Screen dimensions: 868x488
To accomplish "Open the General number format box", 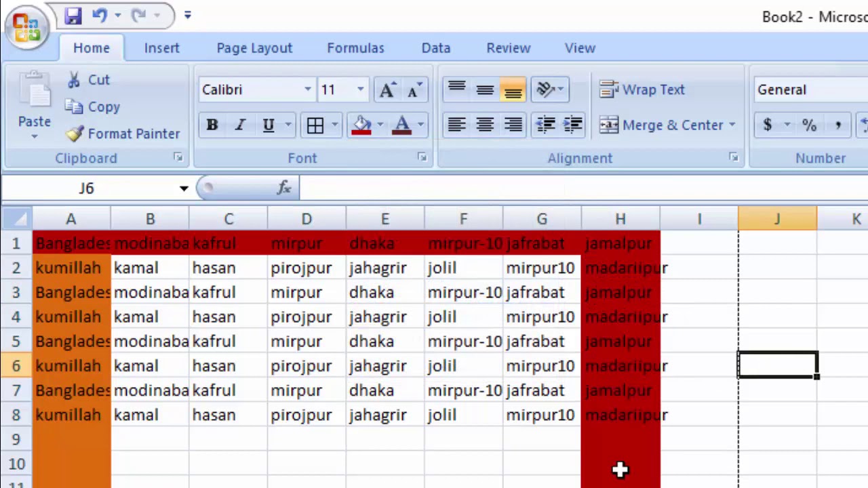I will click(x=810, y=89).
